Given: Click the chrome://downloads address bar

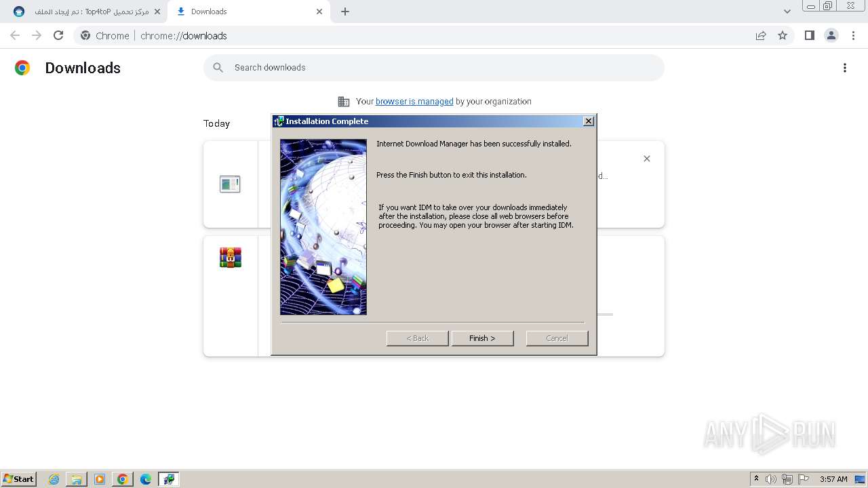Looking at the screenshot, I should click(x=434, y=35).
